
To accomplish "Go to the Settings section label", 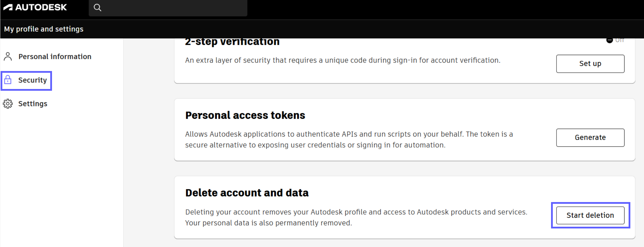I will pos(33,103).
